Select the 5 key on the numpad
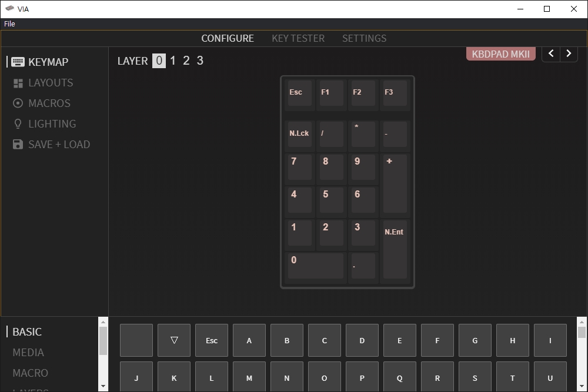Screen dimensions: 588x392 click(332, 201)
